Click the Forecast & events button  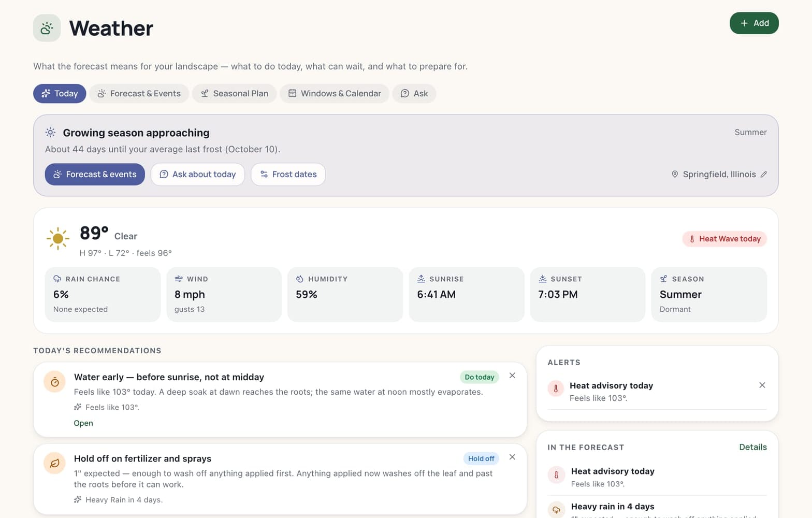[x=95, y=175]
